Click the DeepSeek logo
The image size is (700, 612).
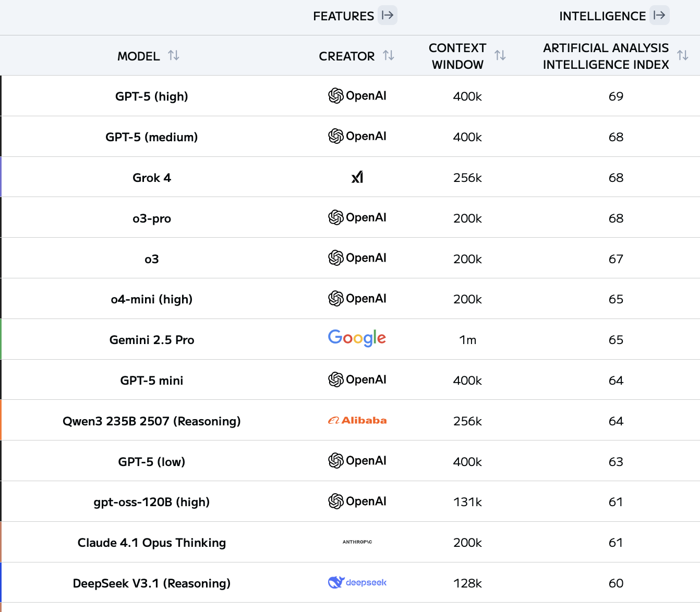coord(357,582)
